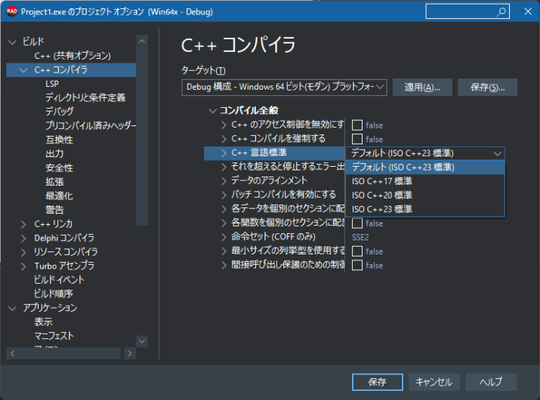Check 間接呼び出し保護のための制御 checkbox
540x400 pixels.
(x=357, y=265)
